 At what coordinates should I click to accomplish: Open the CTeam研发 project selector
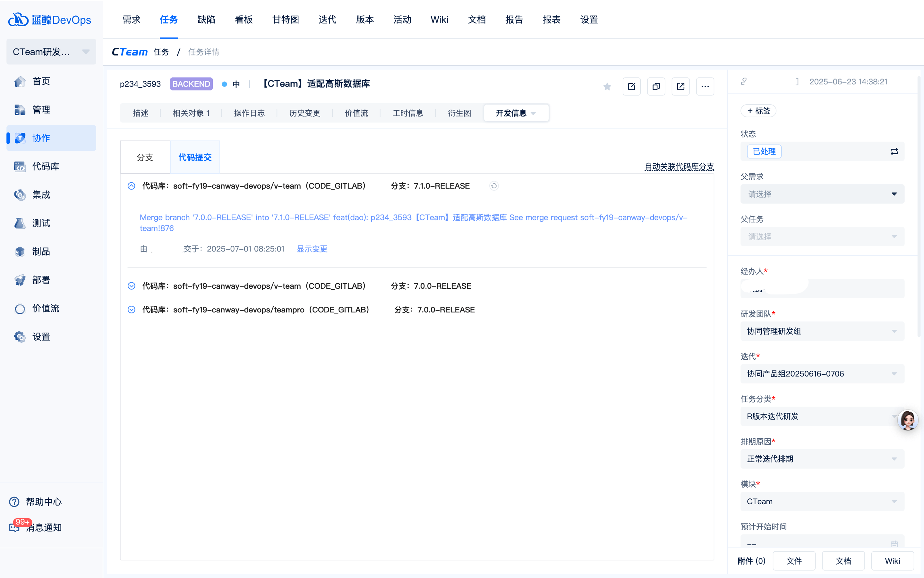tap(51, 52)
